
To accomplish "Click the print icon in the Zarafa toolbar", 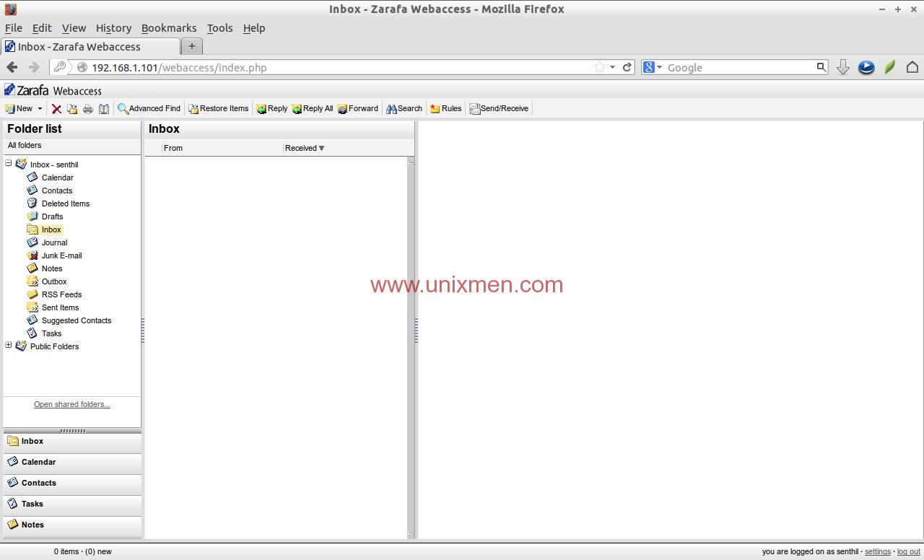I will pos(88,109).
